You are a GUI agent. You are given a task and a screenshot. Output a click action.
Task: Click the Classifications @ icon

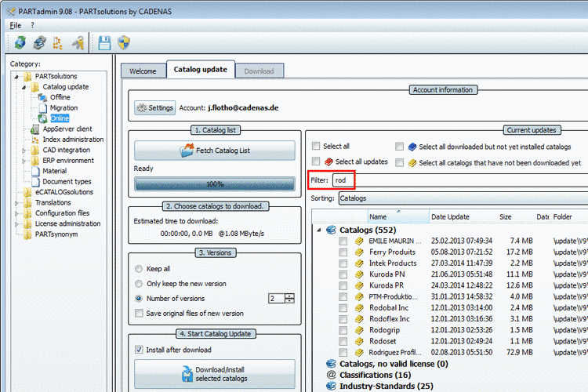[331, 375]
